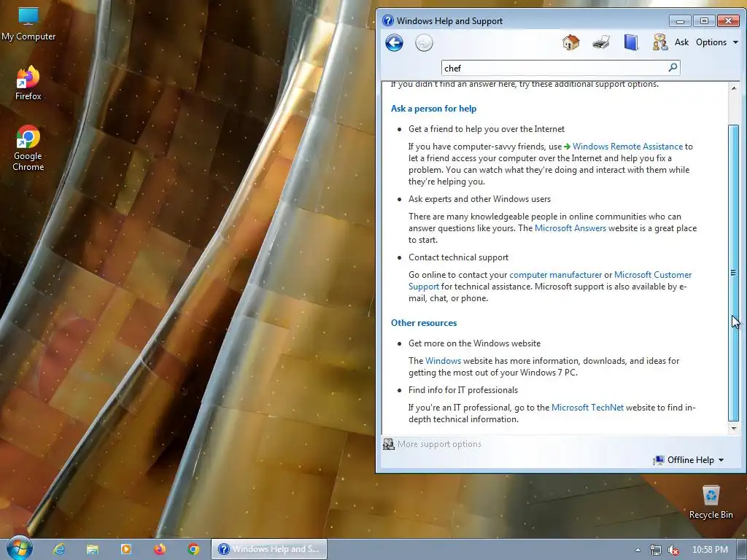Maximize the Help and Support window
The height and width of the screenshot is (560, 747).
coord(704,20)
